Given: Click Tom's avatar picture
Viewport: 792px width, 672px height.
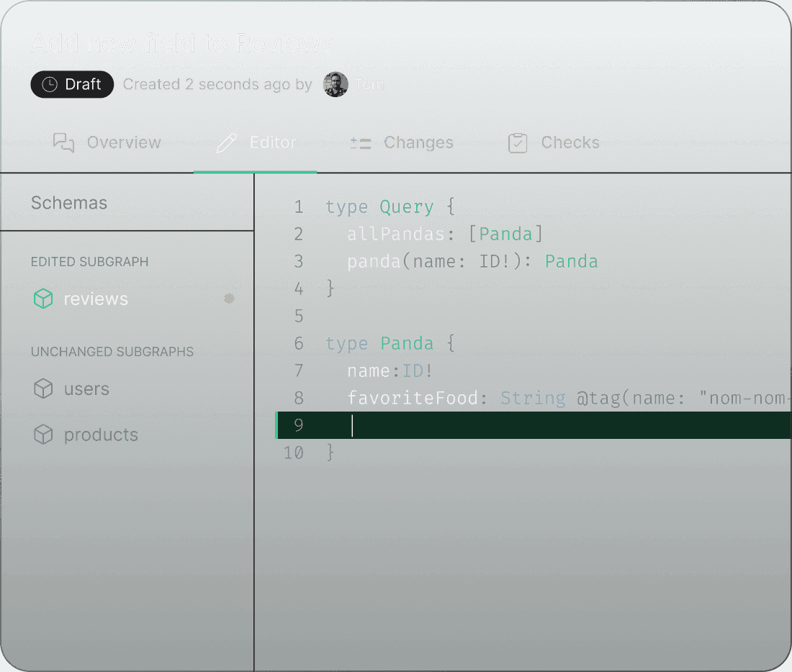Looking at the screenshot, I should click(x=335, y=84).
